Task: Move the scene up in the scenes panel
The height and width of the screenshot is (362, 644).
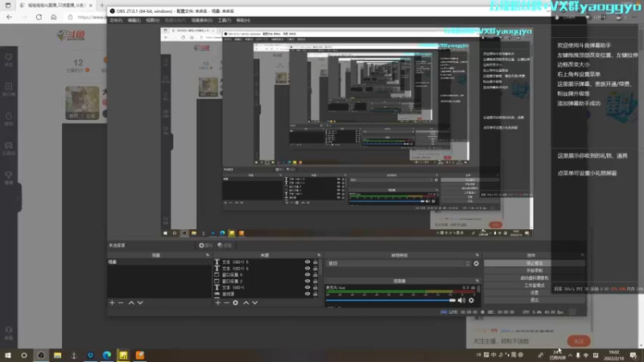Action: 131,303
